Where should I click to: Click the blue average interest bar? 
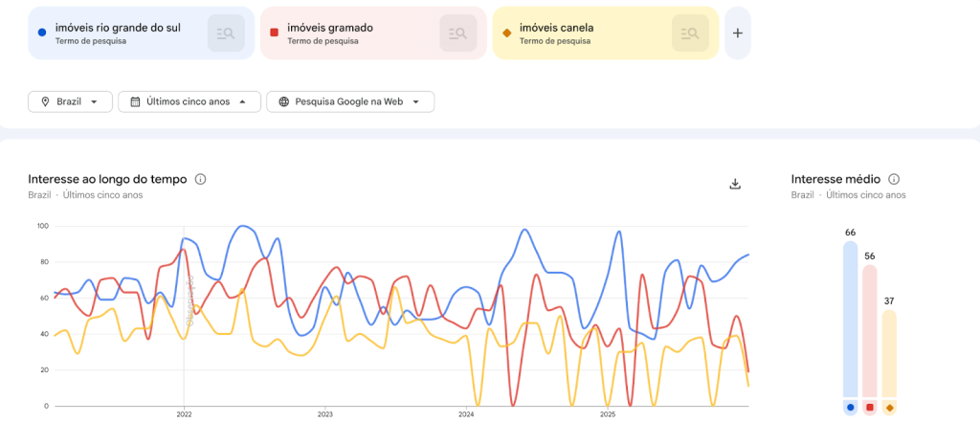pos(850,318)
